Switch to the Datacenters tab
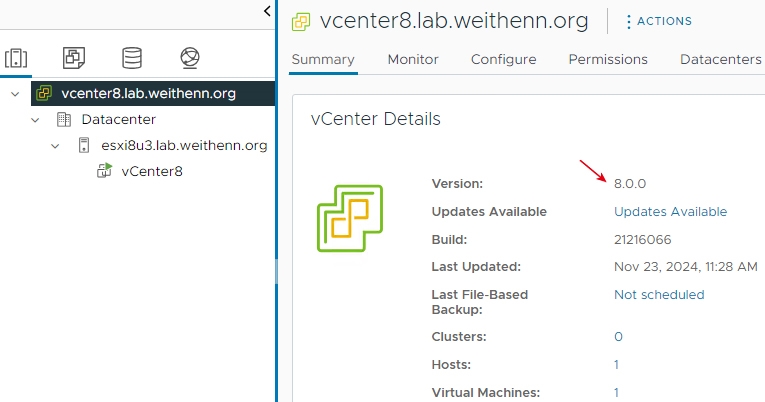 coord(721,60)
